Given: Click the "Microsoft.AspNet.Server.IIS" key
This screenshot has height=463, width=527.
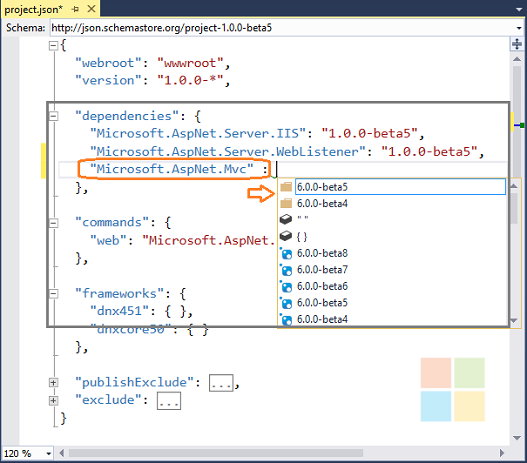Looking at the screenshot, I should 198,133.
